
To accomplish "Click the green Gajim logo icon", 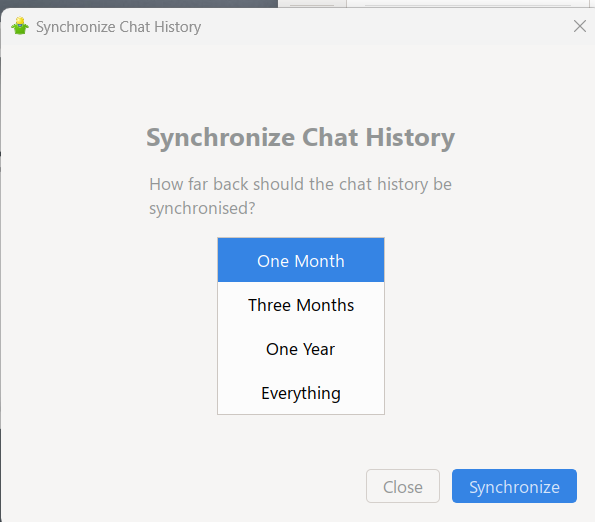I will [20, 26].
